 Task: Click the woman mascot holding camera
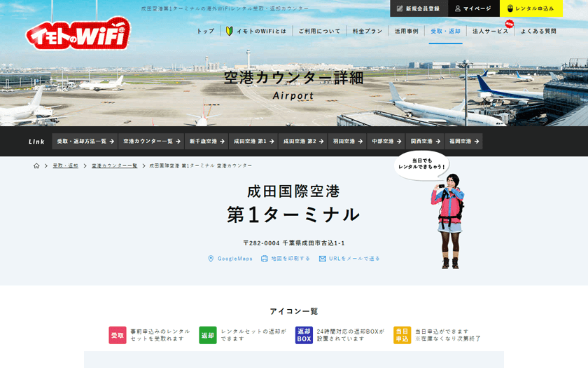[449, 221]
